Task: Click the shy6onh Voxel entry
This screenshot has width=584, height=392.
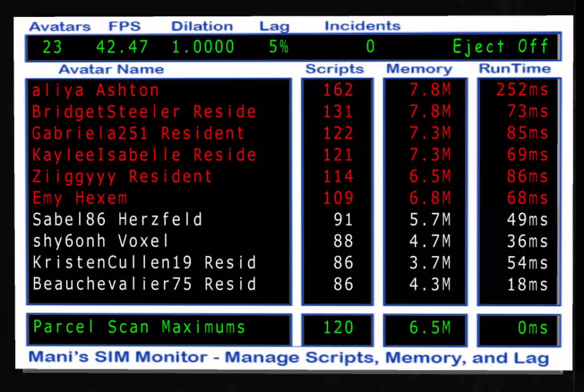Action: coord(100,241)
